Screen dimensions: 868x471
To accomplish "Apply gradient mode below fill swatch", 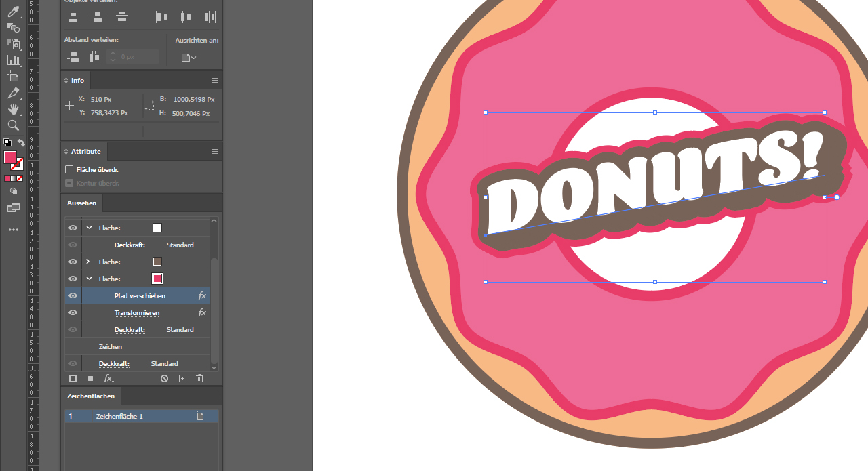I will point(14,178).
